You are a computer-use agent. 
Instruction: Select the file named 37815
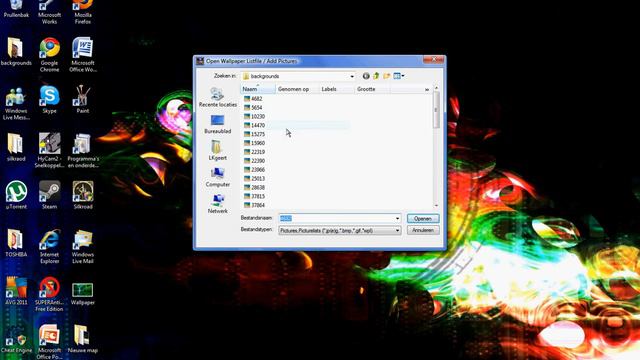tap(254, 196)
